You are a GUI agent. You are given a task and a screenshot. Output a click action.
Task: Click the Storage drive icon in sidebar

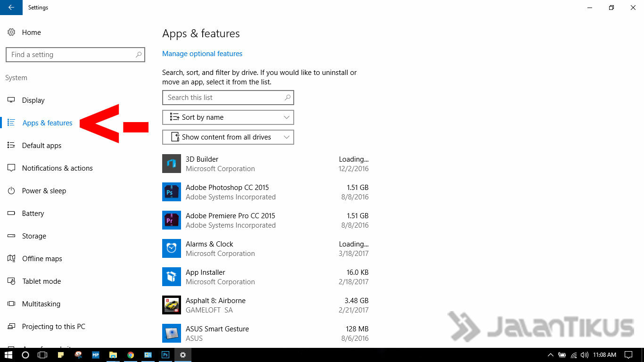click(11, 236)
